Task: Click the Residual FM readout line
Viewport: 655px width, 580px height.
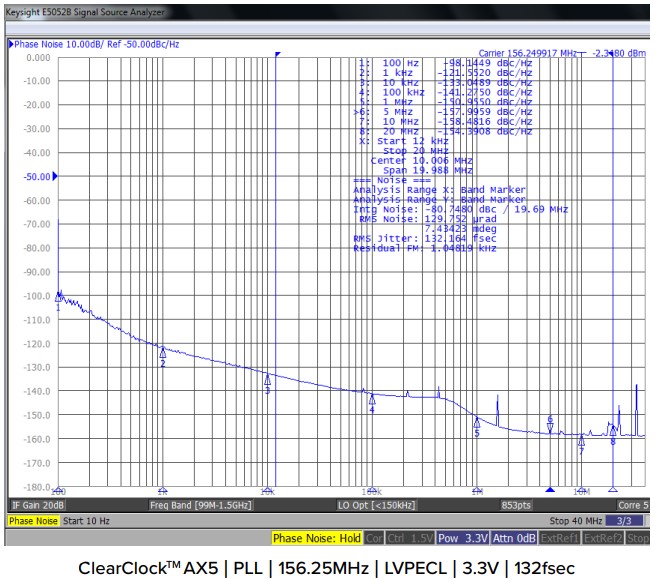Action: pos(425,248)
